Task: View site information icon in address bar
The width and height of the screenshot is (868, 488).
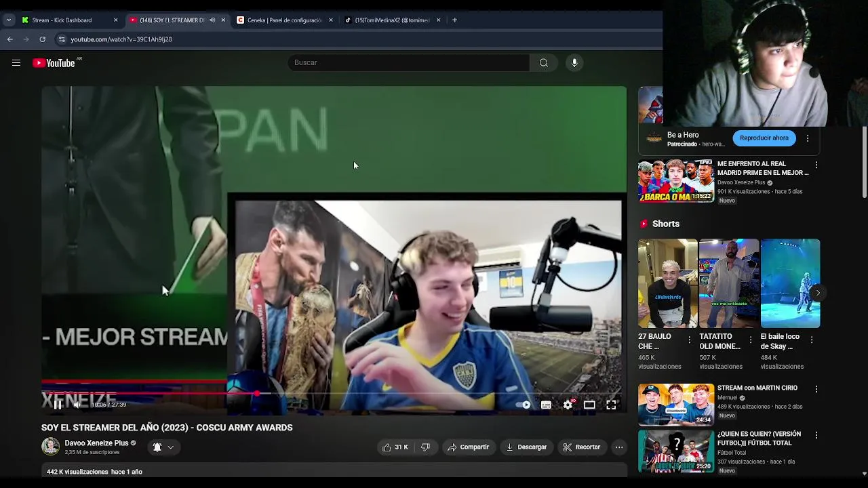Action: 62,39
